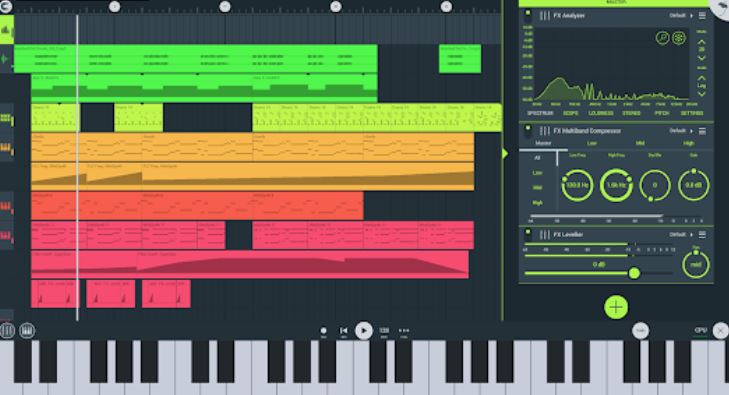This screenshot has height=395, width=729.
Task: Open the FX Analyzer Default preset dropdown
Action: coord(681,16)
